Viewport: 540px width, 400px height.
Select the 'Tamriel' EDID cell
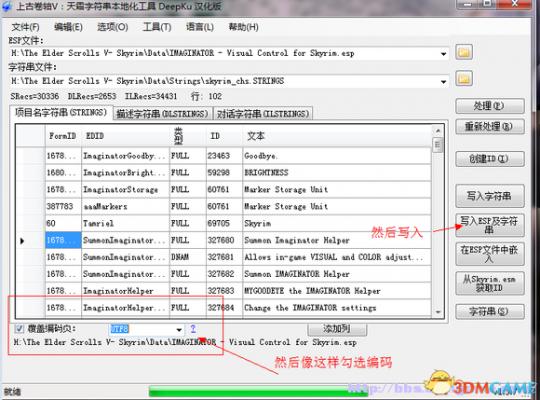(x=125, y=224)
